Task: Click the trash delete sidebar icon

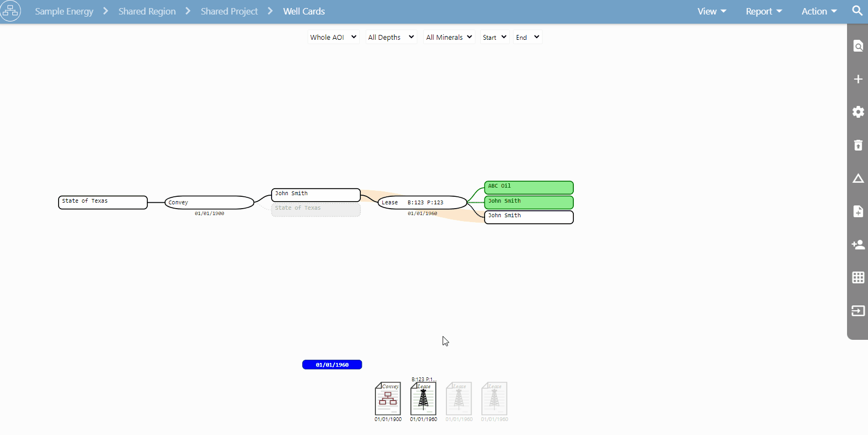Action: point(858,145)
